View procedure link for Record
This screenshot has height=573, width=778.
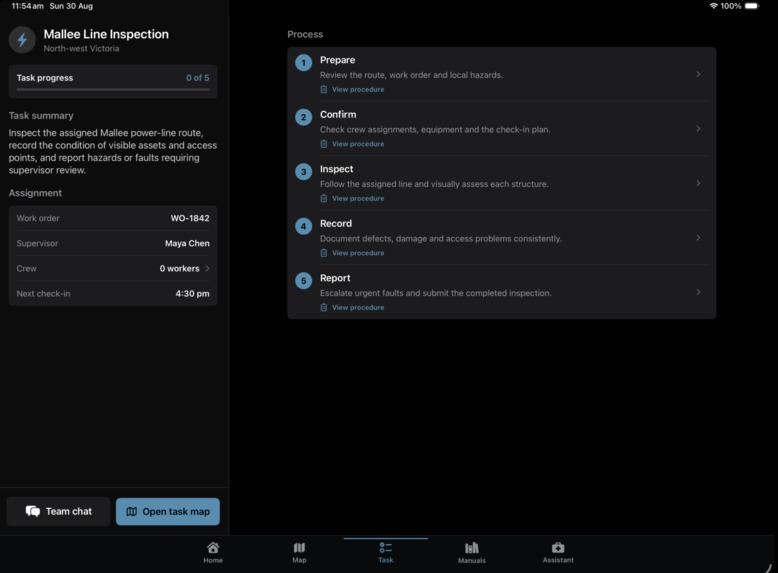(358, 253)
